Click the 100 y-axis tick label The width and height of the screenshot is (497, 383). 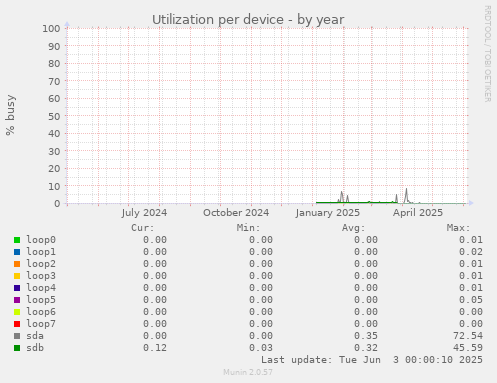click(51, 28)
